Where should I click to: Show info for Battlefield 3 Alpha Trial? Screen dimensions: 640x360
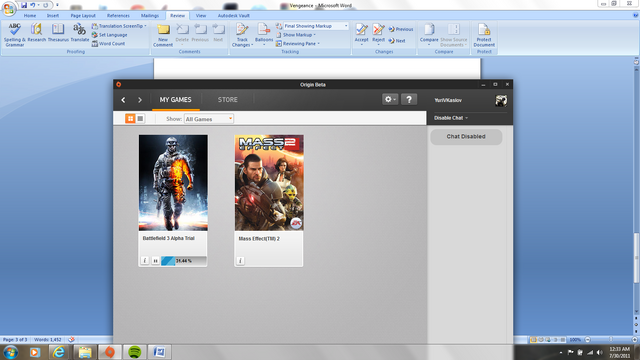click(144, 260)
